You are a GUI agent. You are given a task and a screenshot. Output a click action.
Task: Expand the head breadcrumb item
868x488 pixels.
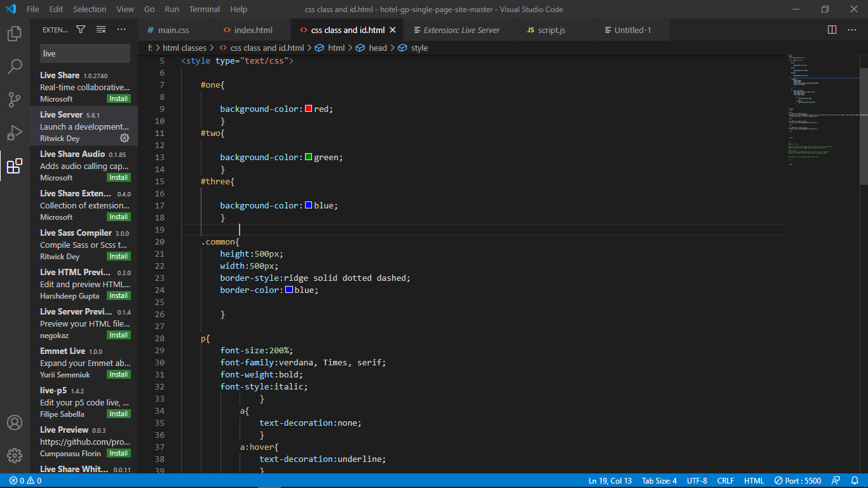[x=377, y=48]
